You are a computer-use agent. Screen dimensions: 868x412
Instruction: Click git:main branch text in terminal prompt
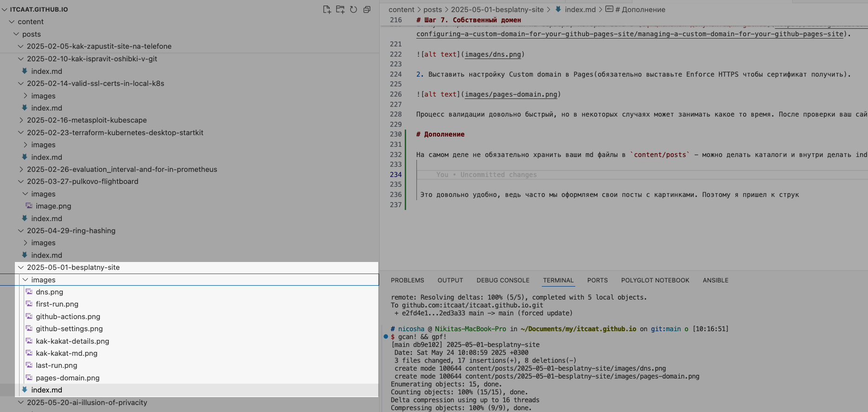click(x=666, y=329)
